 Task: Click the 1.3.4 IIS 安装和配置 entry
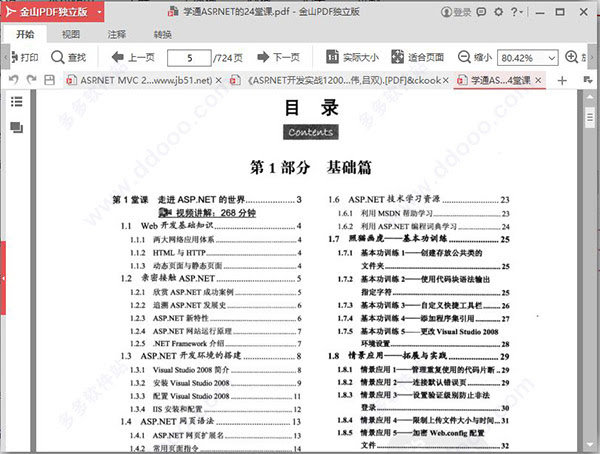(216, 409)
